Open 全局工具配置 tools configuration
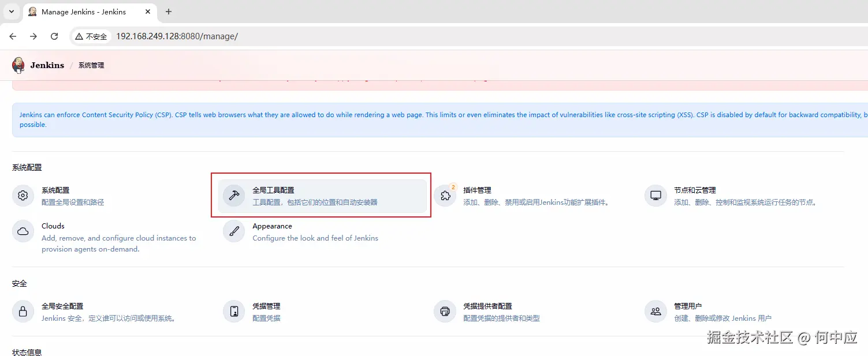This screenshot has height=356, width=868. click(273, 190)
